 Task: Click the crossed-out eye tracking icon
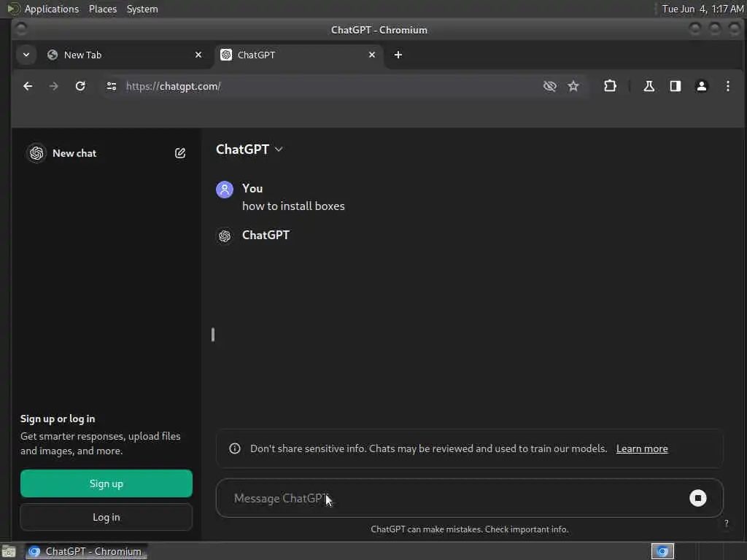coord(550,86)
